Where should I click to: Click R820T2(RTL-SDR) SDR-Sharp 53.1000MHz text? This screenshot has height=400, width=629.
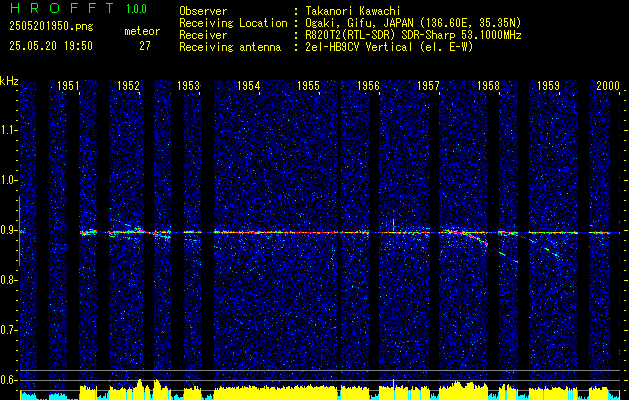click(x=413, y=35)
